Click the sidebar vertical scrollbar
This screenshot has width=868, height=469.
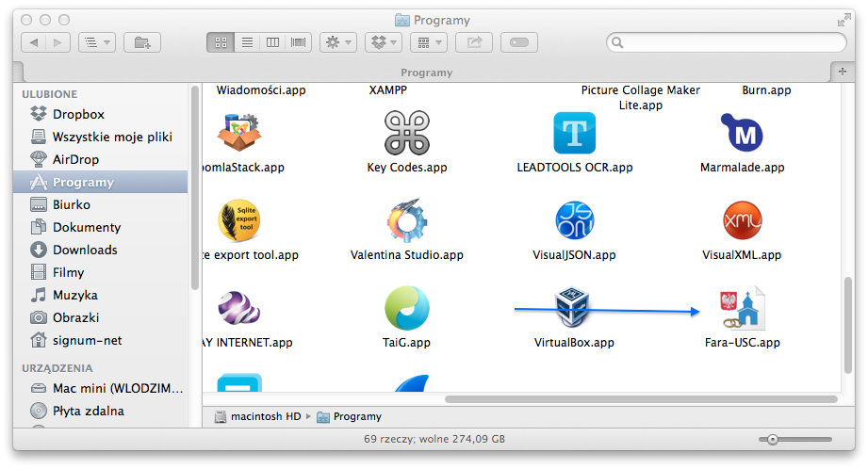tap(194, 188)
